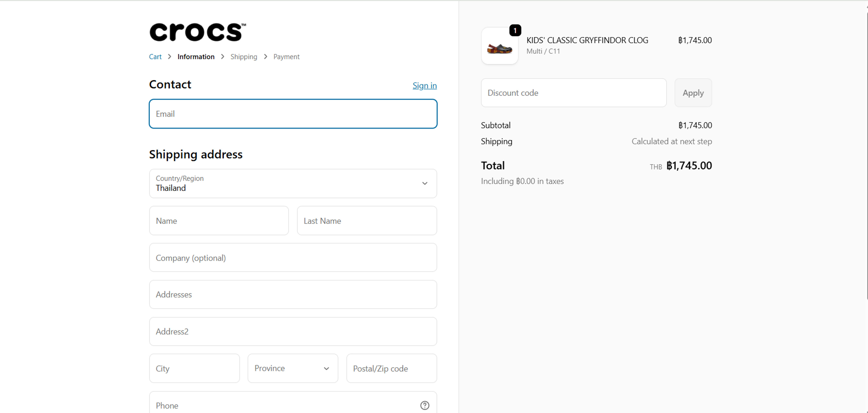This screenshot has width=868, height=413.
Task: Go back to Cart breadcrumb
Action: click(155, 56)
